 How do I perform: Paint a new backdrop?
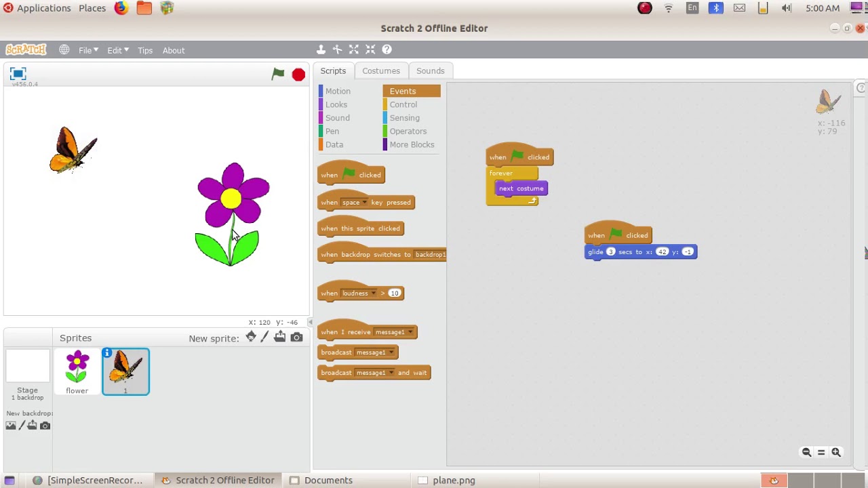tap(22, 425)
